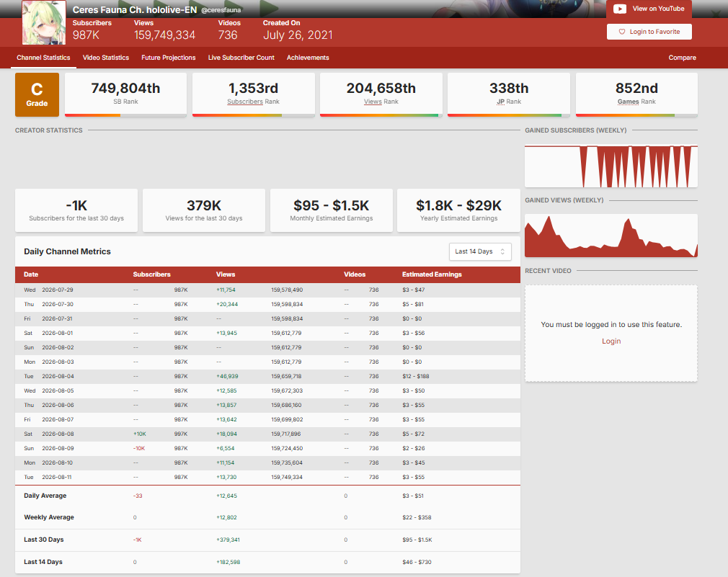
Task: Click the Daily Average row label
Action: coord(45,496)
